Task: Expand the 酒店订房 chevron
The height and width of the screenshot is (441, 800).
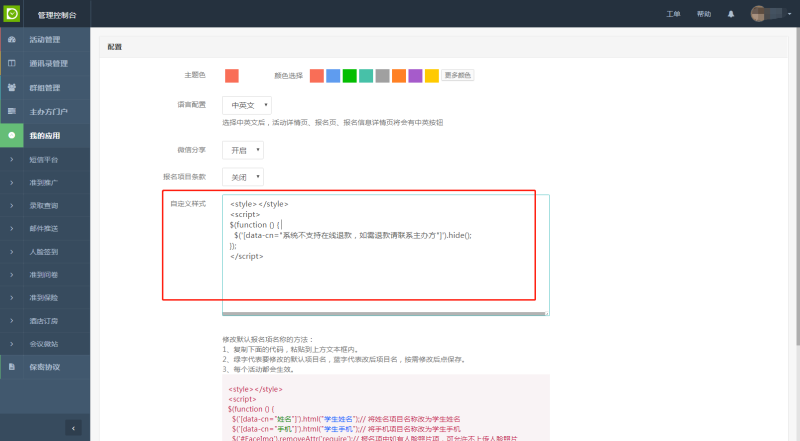Action: tap(12, 321)
